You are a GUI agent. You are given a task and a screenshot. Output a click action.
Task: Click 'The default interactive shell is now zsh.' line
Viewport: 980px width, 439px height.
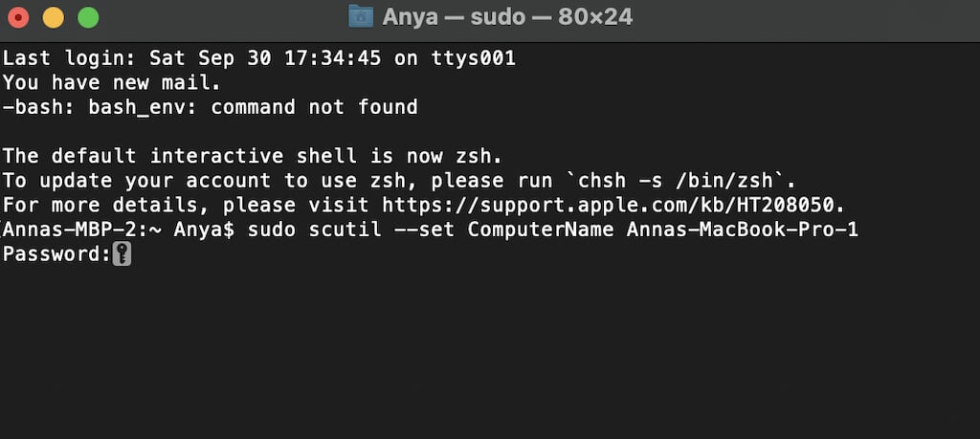point(252,156)
